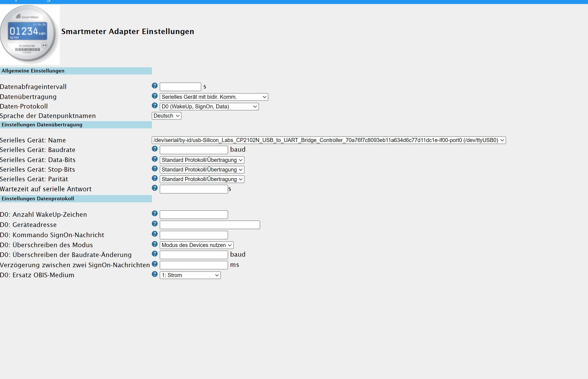588x379 pixels.
Task: Click the D0 Kommando SignOn-Nachricht field
Action: click(194, 235)
